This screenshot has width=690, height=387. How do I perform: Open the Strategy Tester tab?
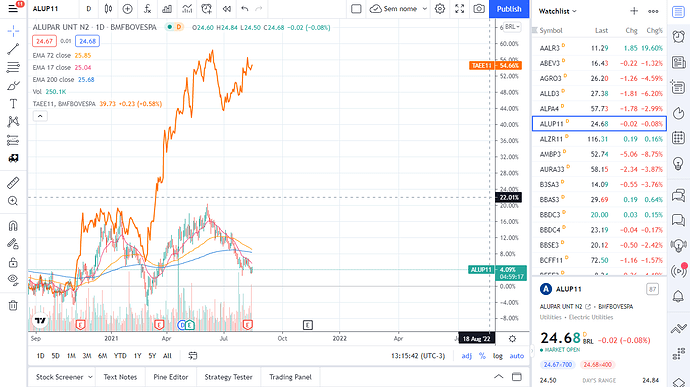228,377
